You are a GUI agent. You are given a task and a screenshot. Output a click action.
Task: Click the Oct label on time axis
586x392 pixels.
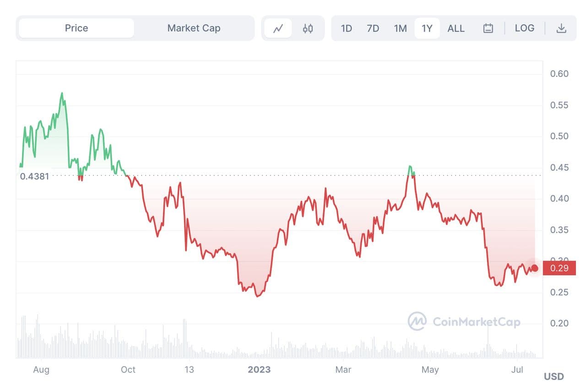pyautogui.click(x=128, y=370)
